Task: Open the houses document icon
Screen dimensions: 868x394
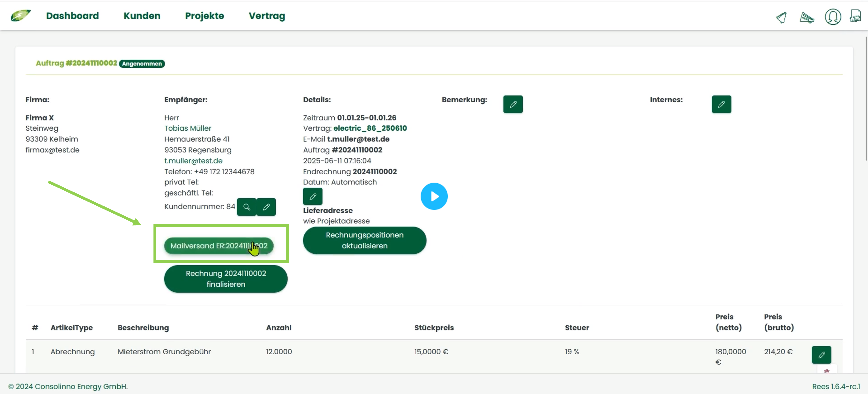Action: (856, 16)
